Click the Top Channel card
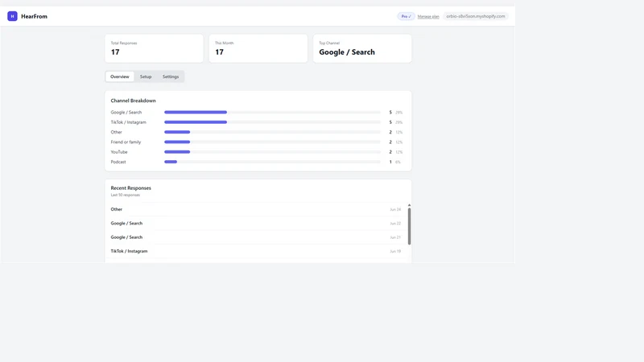644x362 pixels. pos(362,48)
